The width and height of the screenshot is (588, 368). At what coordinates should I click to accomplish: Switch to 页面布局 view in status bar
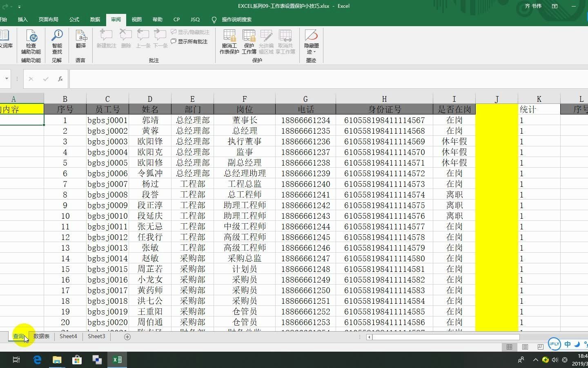(525, 347)
